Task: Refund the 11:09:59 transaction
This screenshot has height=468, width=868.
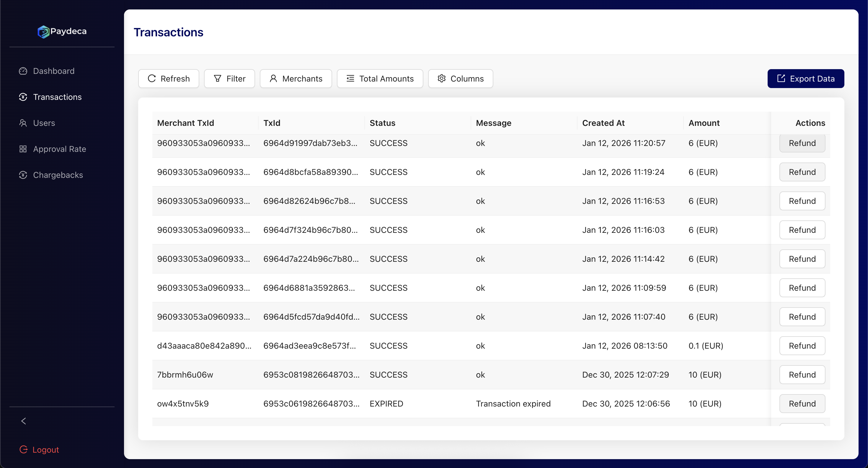Action: [802, 288]
